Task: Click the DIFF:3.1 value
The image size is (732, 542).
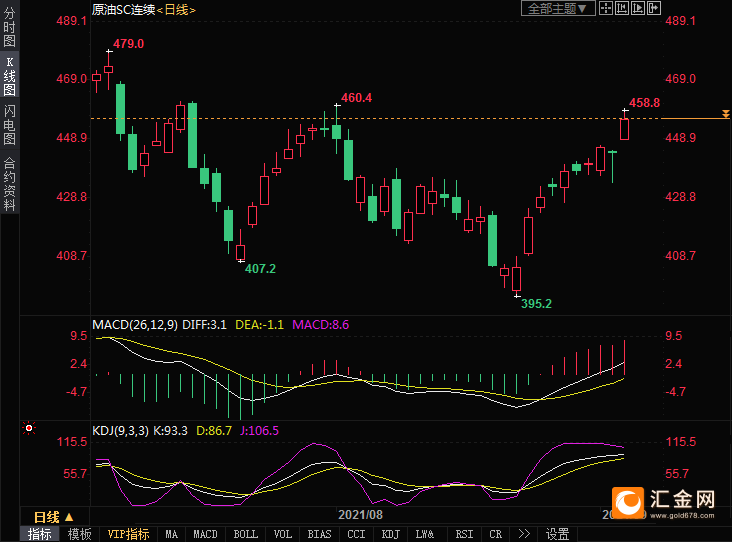Action: coord(204,325)
